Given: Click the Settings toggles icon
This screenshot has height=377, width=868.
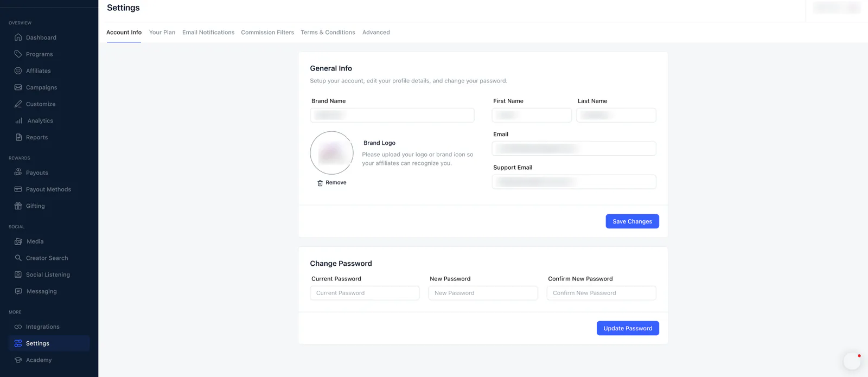Looking at the screenshot, I should [18, 343].
